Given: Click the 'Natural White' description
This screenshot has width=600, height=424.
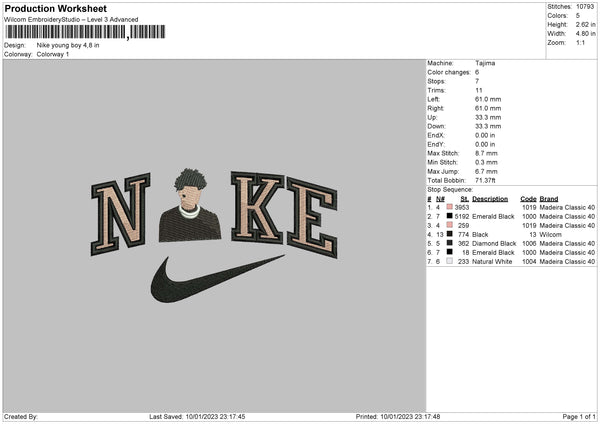Looking at the screenshot, I should coord(492,262).
